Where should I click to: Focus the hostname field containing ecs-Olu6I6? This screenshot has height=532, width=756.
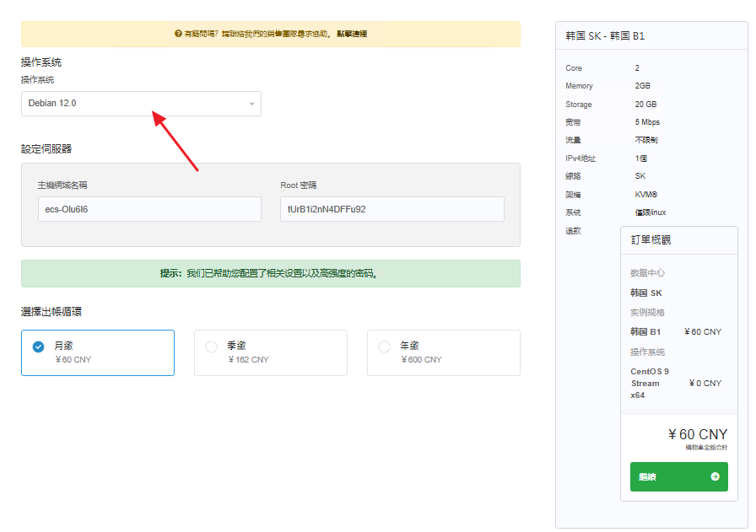pyautogui.click(x=149, y=209)
